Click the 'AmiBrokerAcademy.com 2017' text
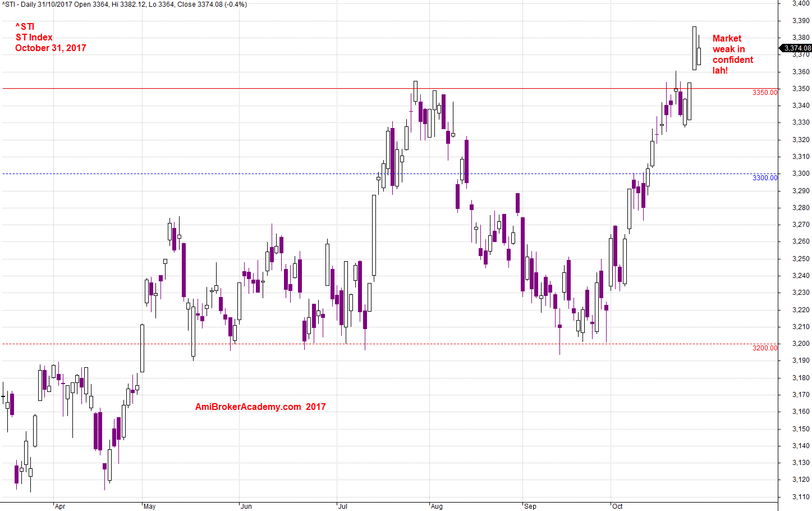Screen dimensions: 812x511 pyautogui.click(x=260, y=407)
